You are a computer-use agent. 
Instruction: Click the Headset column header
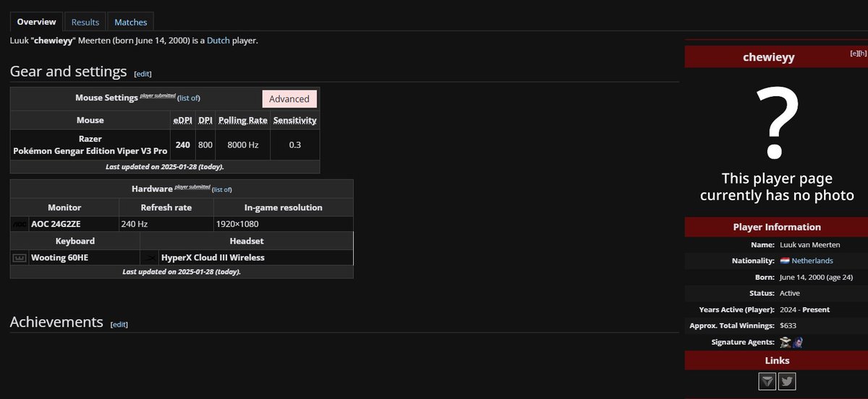[x=247, y=241]
